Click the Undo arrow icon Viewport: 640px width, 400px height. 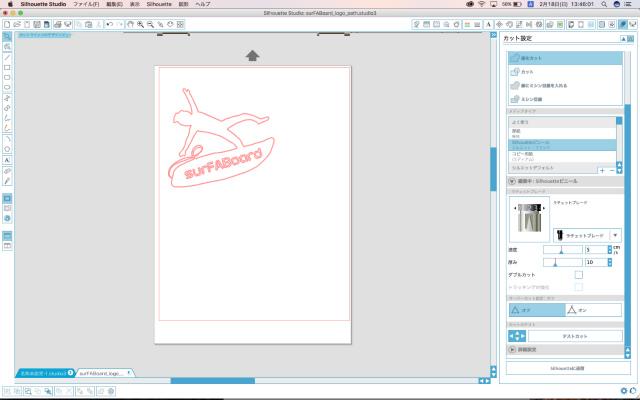click(110, 24)
